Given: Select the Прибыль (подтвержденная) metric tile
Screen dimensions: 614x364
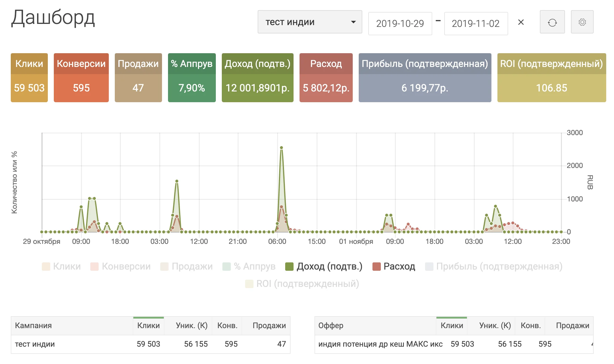Looking at the screenshot, I should pyautogui.click(x=425, y=78).
